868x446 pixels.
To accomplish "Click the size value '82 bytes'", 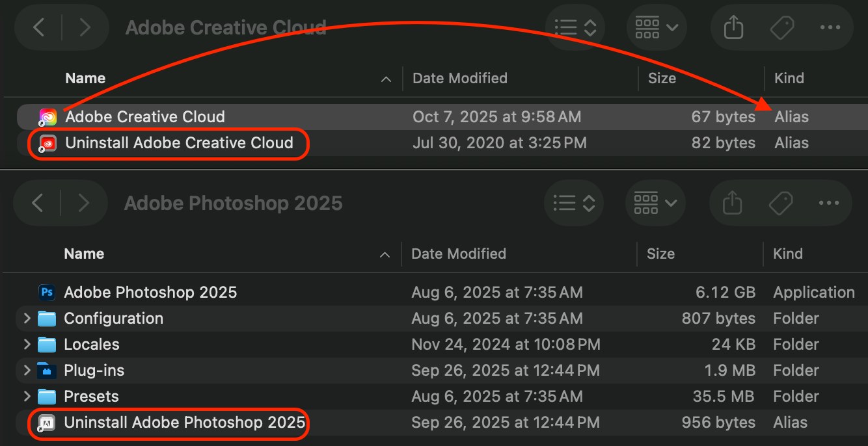I will coord(724,143).
